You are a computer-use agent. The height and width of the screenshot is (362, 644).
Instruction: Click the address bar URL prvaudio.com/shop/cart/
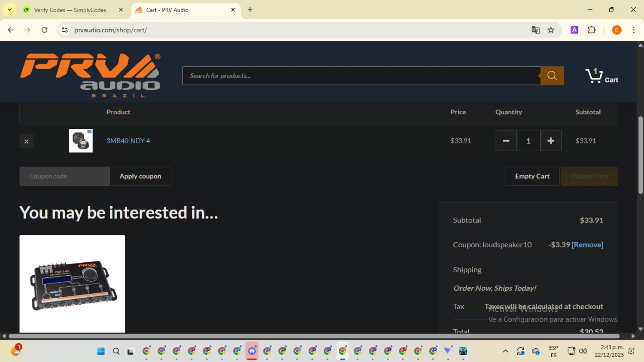pyautogui.click(x=111, y=30)
